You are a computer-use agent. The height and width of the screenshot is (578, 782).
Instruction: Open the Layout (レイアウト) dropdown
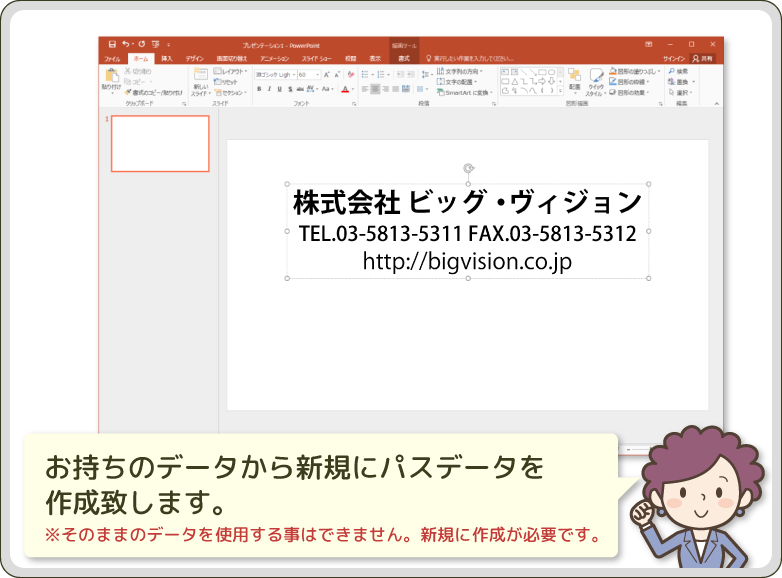coord(230,71)
